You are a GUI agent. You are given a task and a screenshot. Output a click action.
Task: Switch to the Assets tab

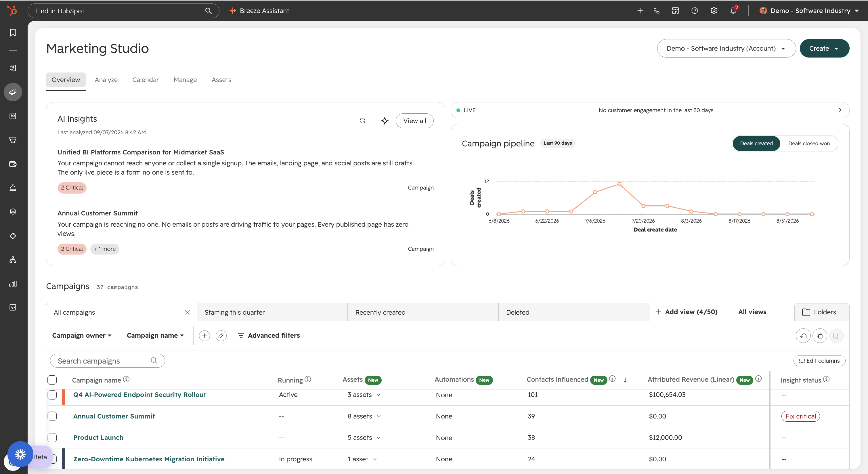pos(221,80)
